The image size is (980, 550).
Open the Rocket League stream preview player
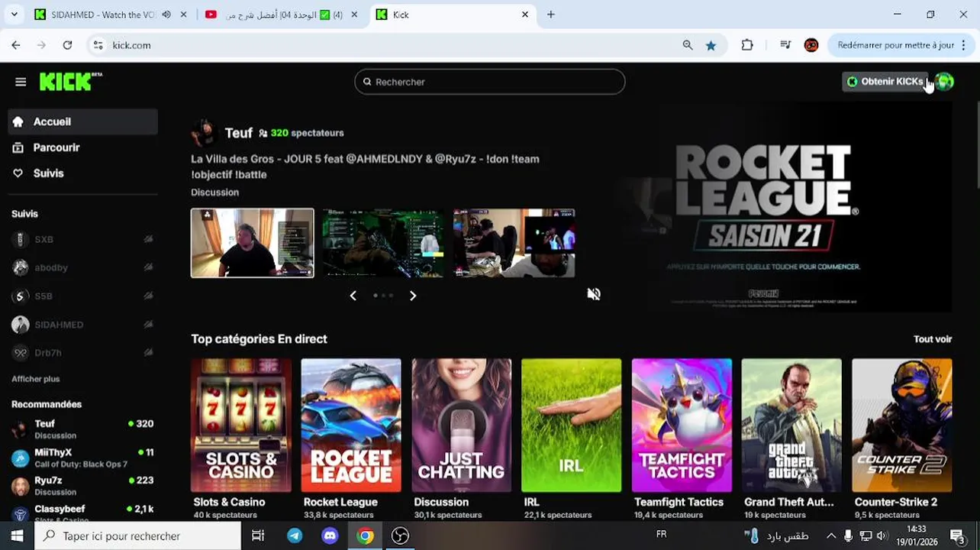(x=766, y=207)
